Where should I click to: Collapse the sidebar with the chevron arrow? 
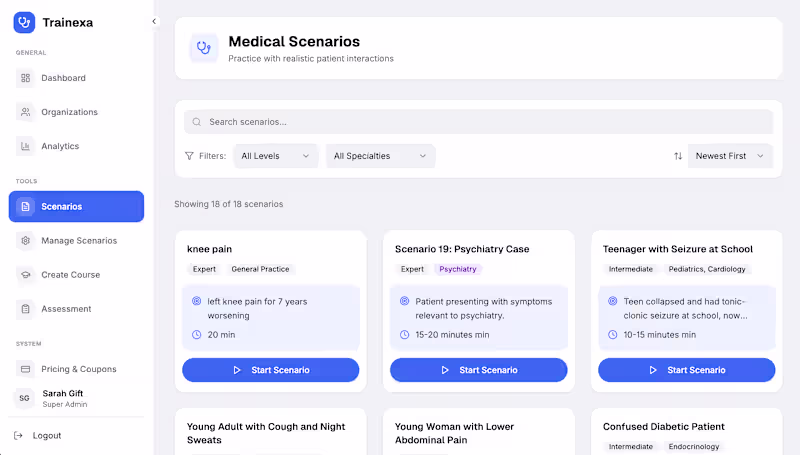(x=154, y=21)
